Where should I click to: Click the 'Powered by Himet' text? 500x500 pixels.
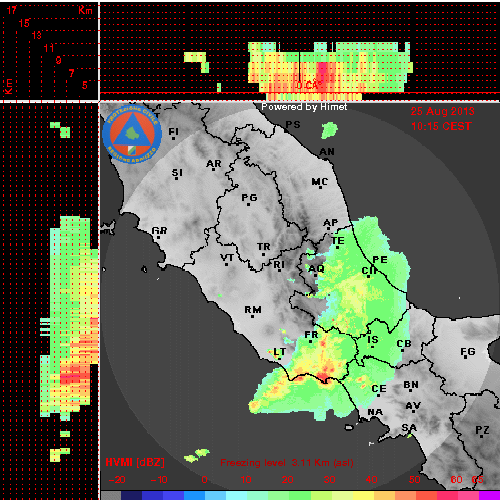(304, 107)
